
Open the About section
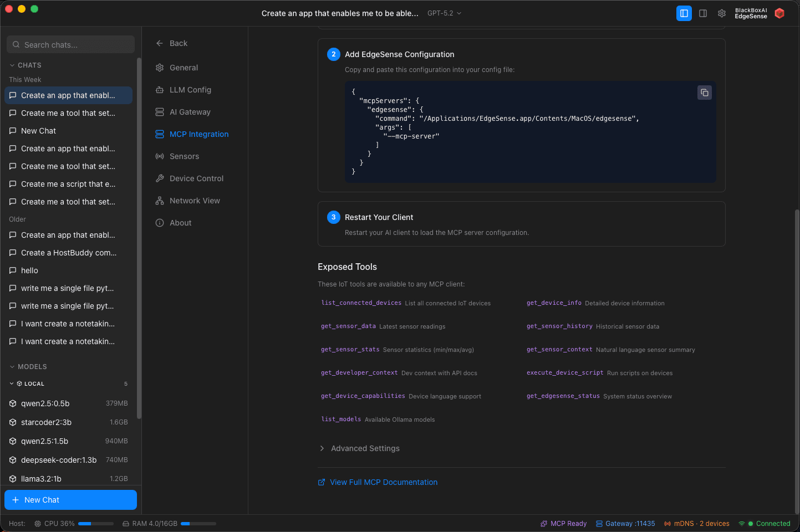pyautogui.click(x=180, y=222)
